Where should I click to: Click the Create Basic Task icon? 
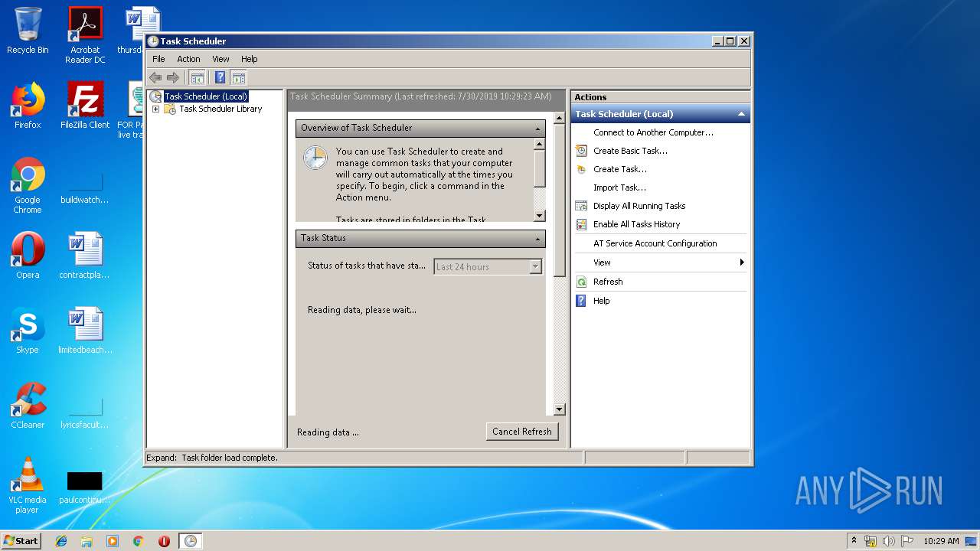pyautogui.click(x=582, y=151)
